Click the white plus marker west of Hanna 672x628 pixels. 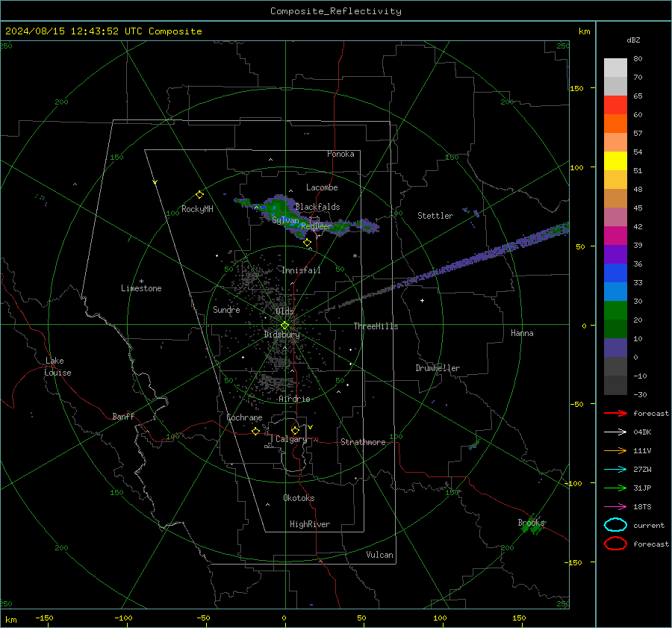(x=422, y=300)
